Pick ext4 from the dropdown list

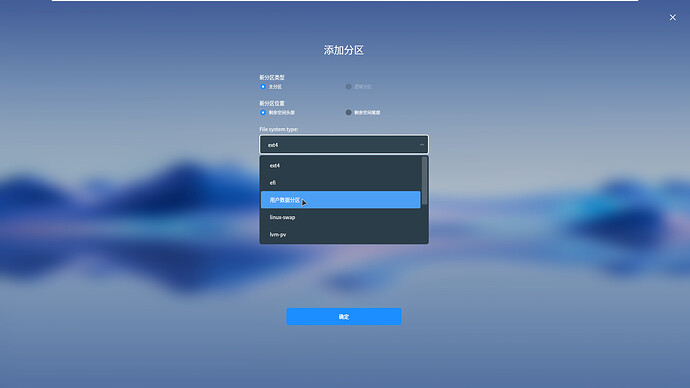pyautogui.click(x=341, y=165)
